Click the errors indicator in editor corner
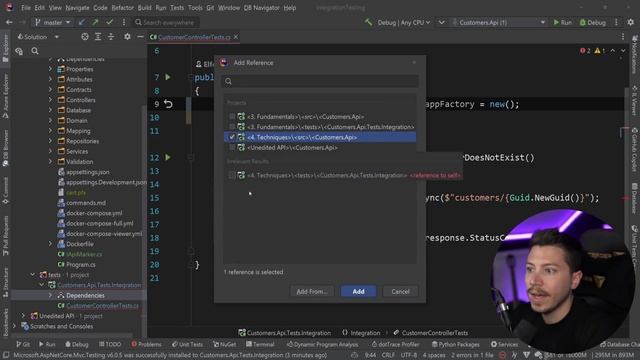Image resolution: width=640 pixels, height=360 pixels. [x=585, y=51]
